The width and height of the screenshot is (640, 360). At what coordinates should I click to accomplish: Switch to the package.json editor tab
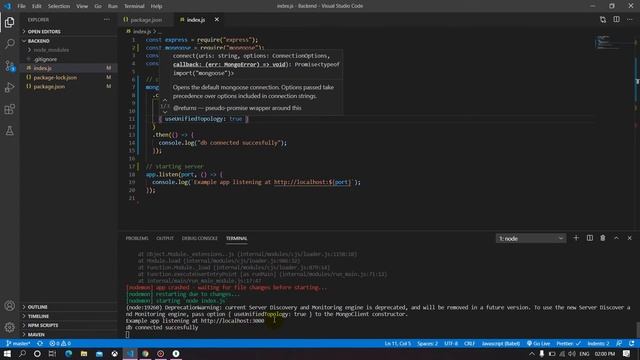point(146,20)
